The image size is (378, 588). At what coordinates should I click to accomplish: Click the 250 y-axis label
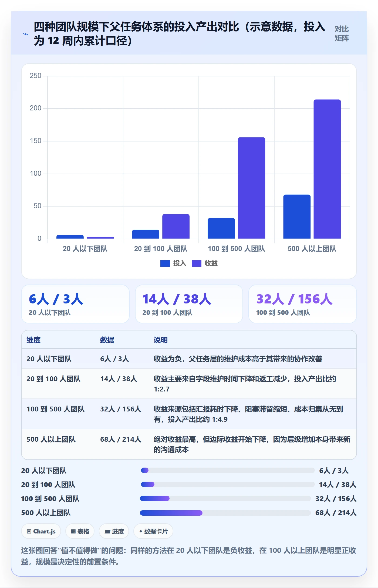tap(35, 76)
